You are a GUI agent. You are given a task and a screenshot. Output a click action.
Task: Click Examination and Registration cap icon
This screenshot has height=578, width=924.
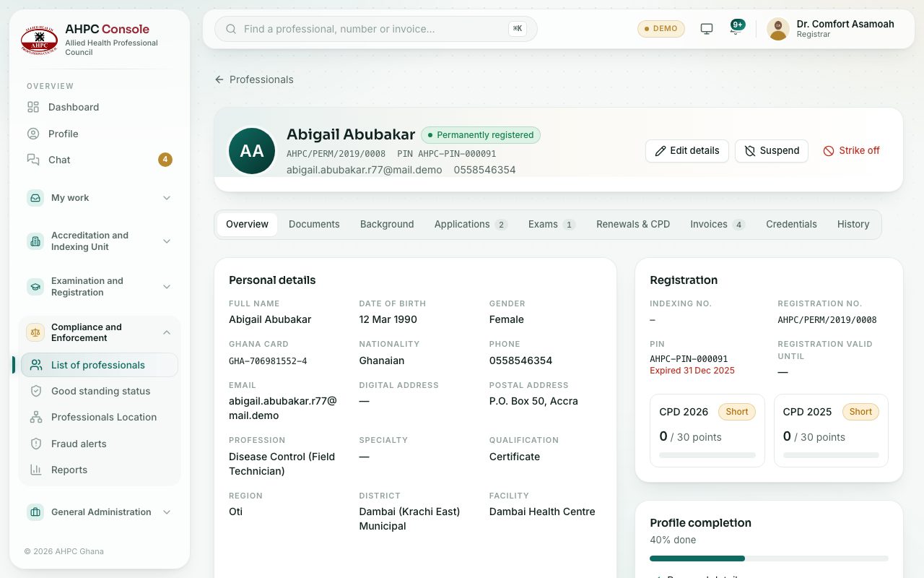35,287
